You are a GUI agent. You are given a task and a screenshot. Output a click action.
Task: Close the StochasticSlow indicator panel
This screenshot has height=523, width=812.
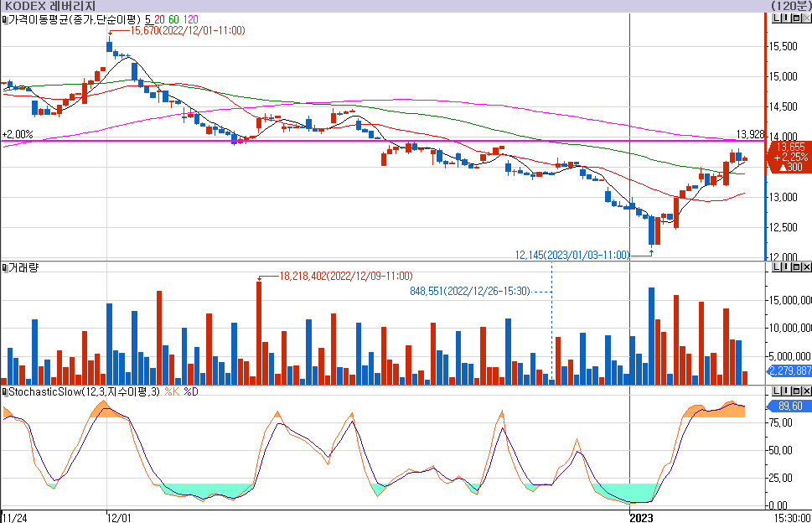(x=806, y=391)
